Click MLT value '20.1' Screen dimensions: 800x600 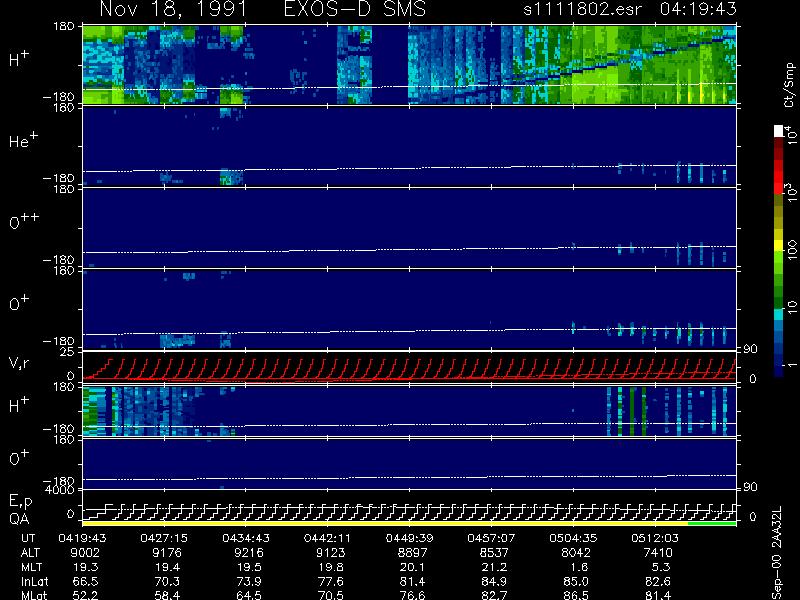(x=413, y=567)
